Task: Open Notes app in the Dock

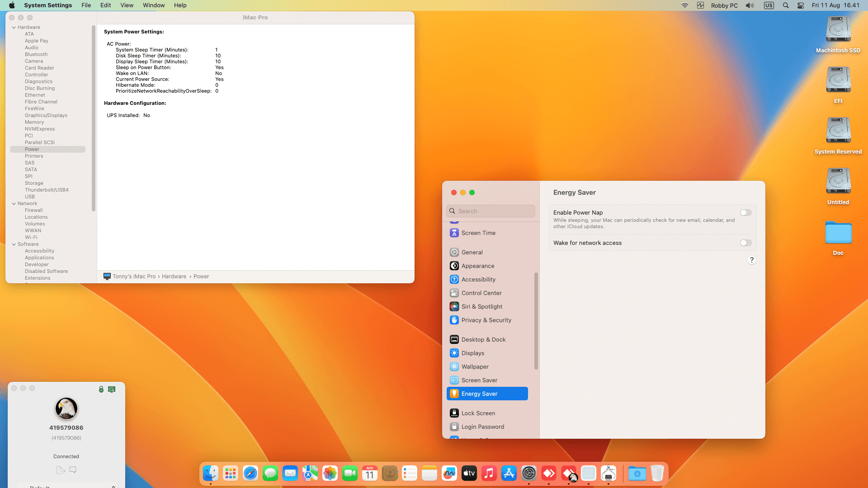Action: point(429,473)
